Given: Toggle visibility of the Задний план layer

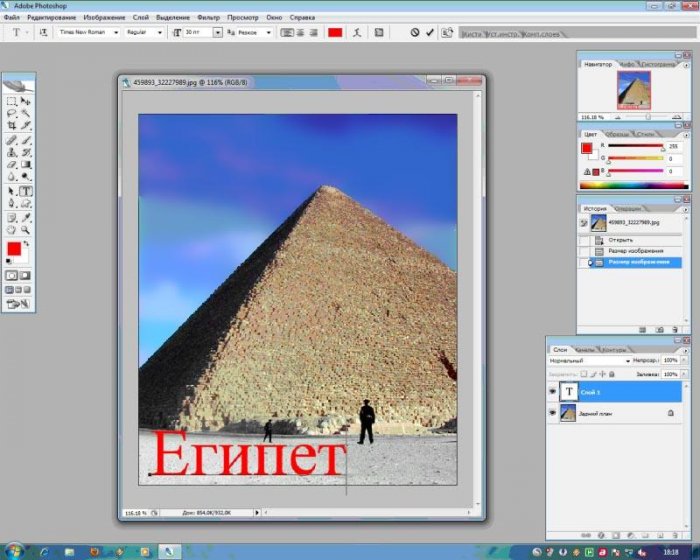Looking at the screenshot, I should coord(553,412).
